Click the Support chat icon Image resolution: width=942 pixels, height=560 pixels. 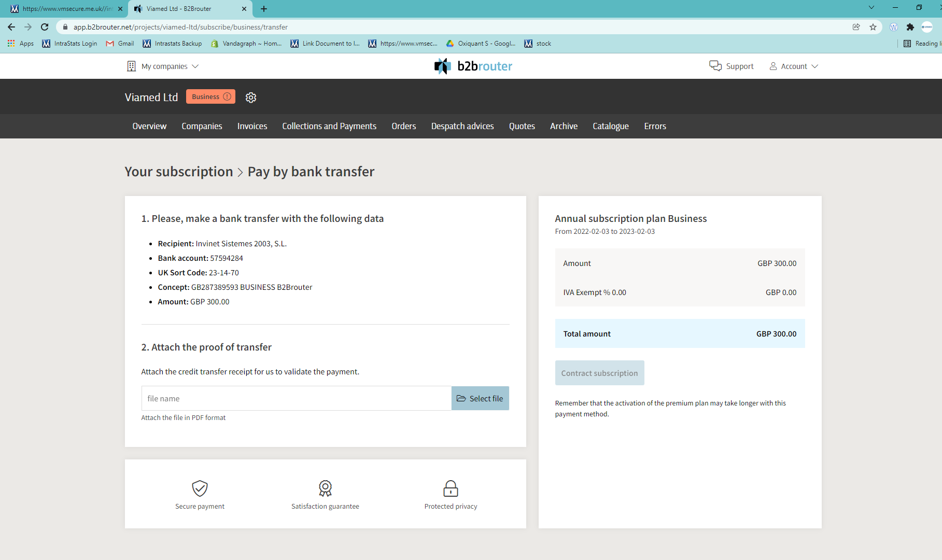pos(715,66)
